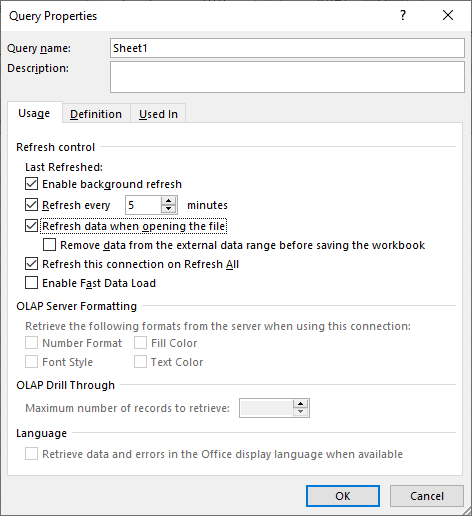Select the Usage tab
The image size is (472, 516).
click(x=34, y=113)
